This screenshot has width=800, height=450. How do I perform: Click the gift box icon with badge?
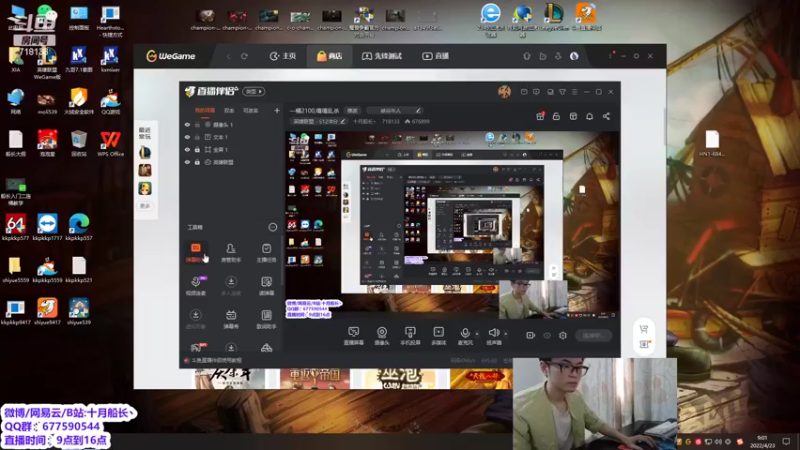click(x=540, y=116)
